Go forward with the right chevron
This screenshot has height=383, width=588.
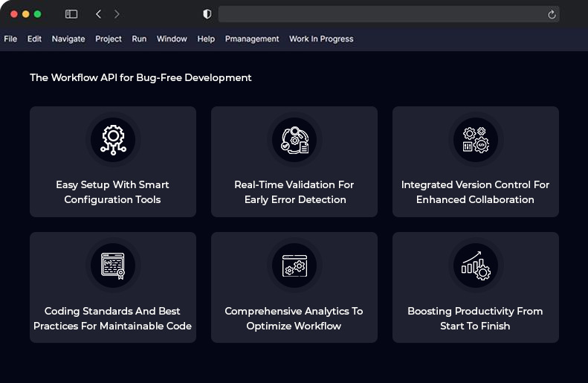(117, 14)
